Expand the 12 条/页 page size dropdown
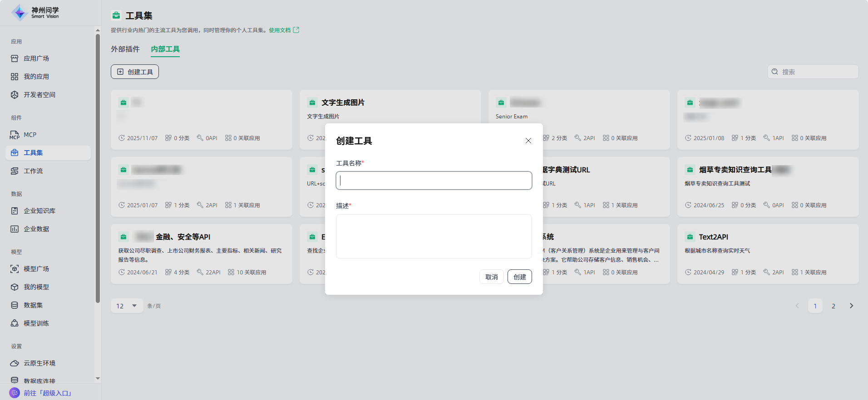868x400 pixels. [127, 306]
